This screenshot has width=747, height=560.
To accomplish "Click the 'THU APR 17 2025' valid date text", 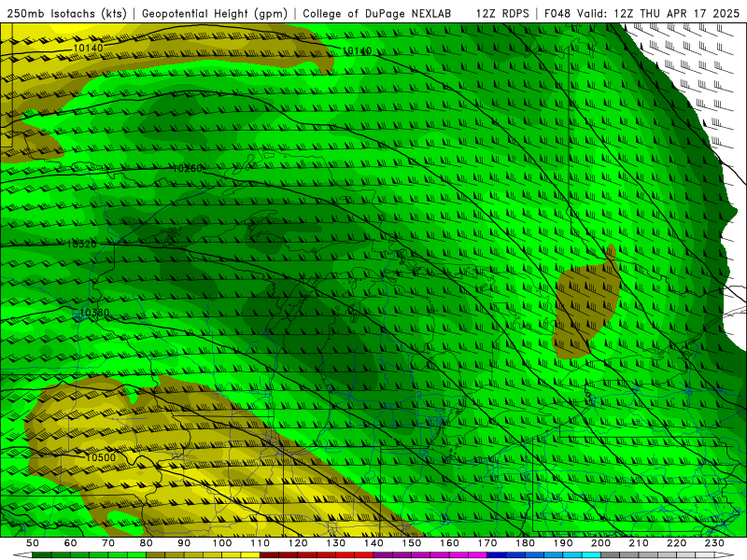I will pos(689,14).
